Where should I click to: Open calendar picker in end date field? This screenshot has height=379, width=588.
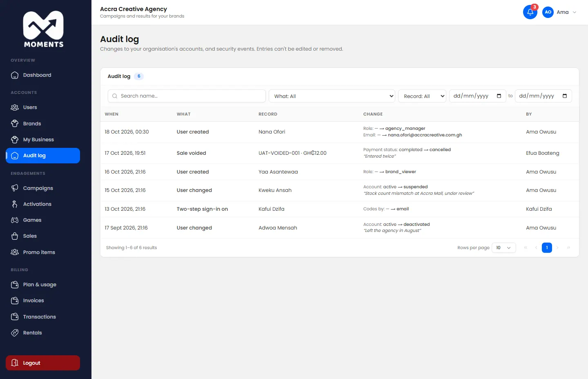(x=565, y=96)
